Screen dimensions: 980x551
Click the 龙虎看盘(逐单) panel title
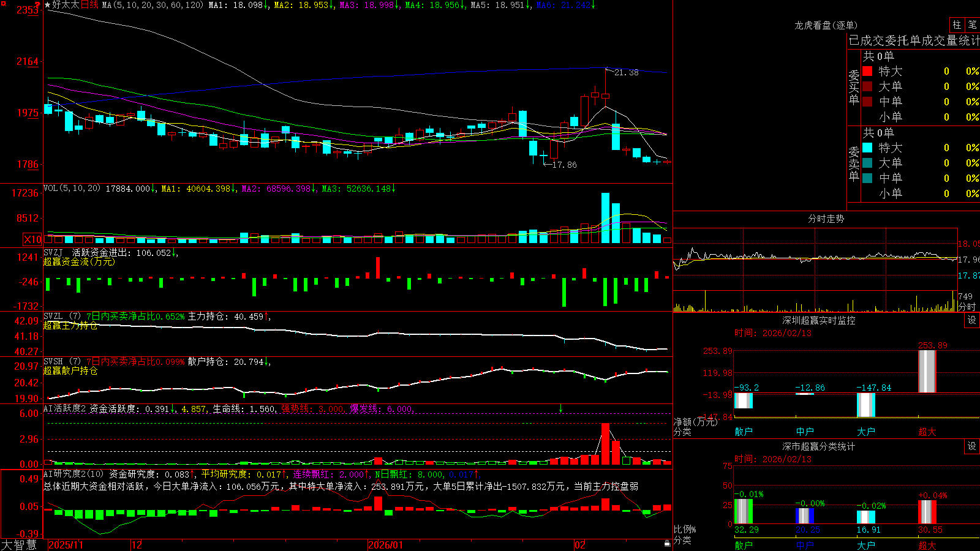click(826, 25)
